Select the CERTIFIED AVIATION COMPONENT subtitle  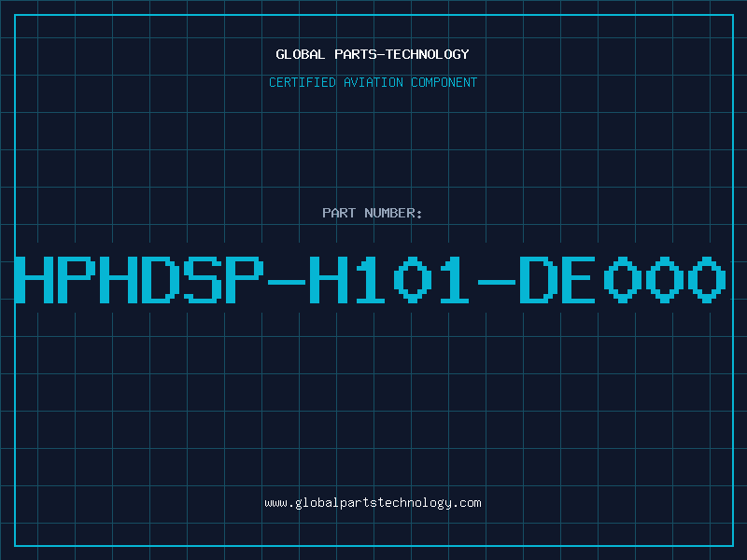373,82
